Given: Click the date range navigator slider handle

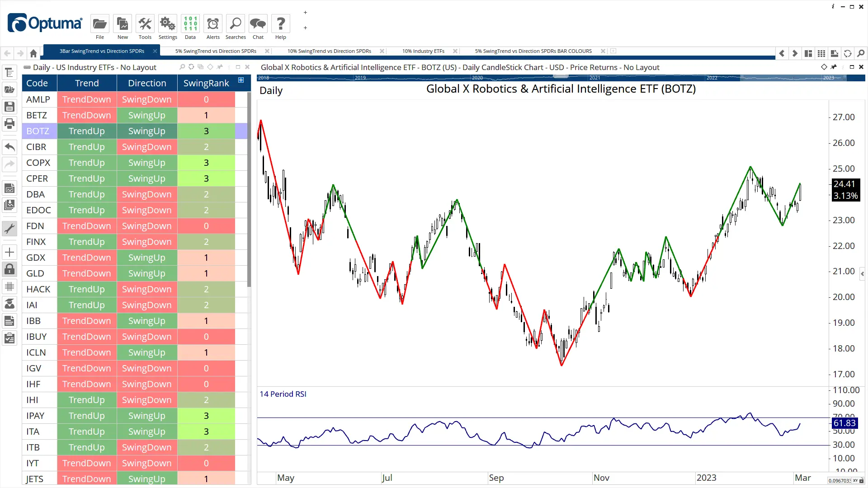Looking at the screenshot, I should 561,76.
